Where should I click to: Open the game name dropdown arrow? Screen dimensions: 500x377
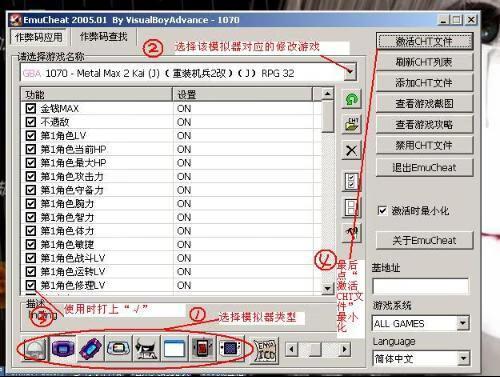[x=350, y=72]
